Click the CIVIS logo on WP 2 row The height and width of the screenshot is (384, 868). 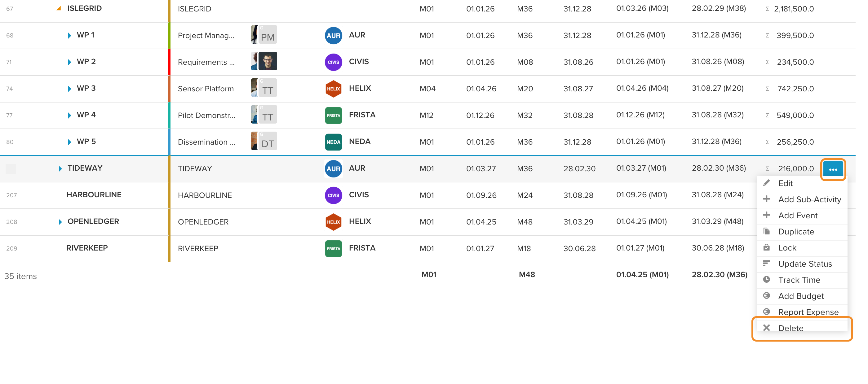(x=333, y=62)
